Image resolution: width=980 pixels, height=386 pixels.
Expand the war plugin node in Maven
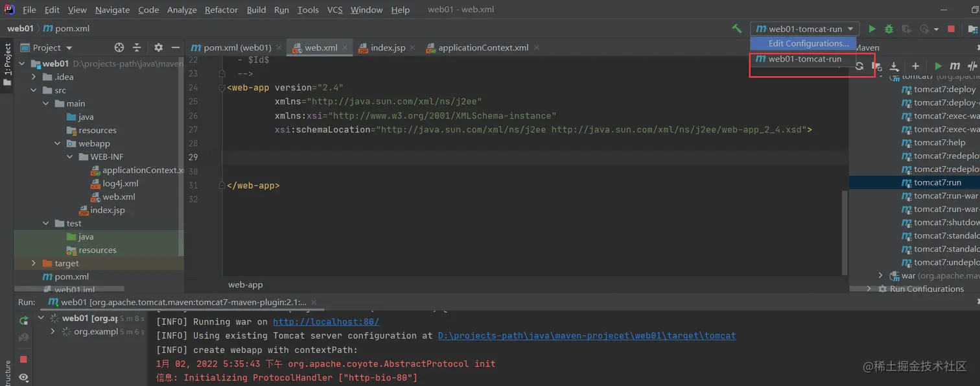(x=880, y=276)
